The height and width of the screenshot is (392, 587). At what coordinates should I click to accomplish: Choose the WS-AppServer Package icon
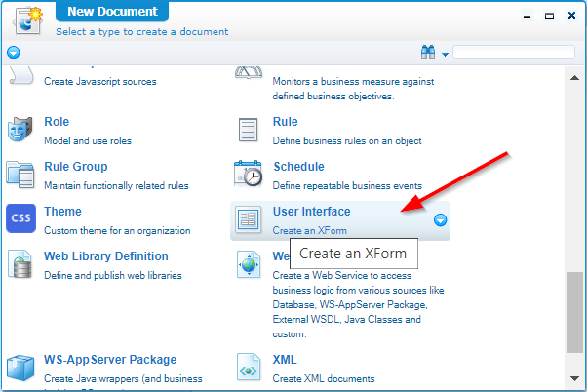(20, 368)
